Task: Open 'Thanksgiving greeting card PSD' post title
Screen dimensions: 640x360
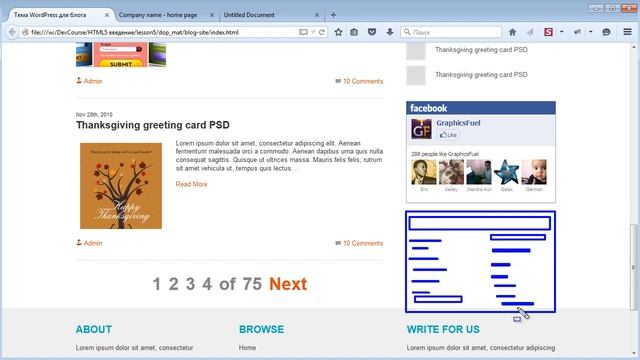Action: coord(153,125)
